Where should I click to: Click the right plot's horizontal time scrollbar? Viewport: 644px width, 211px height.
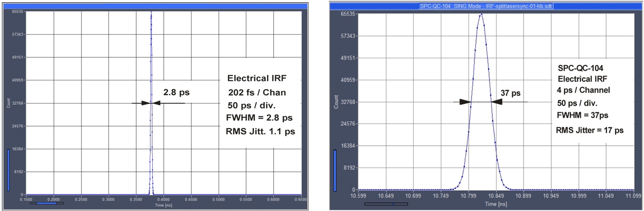(x=386, y=203)
